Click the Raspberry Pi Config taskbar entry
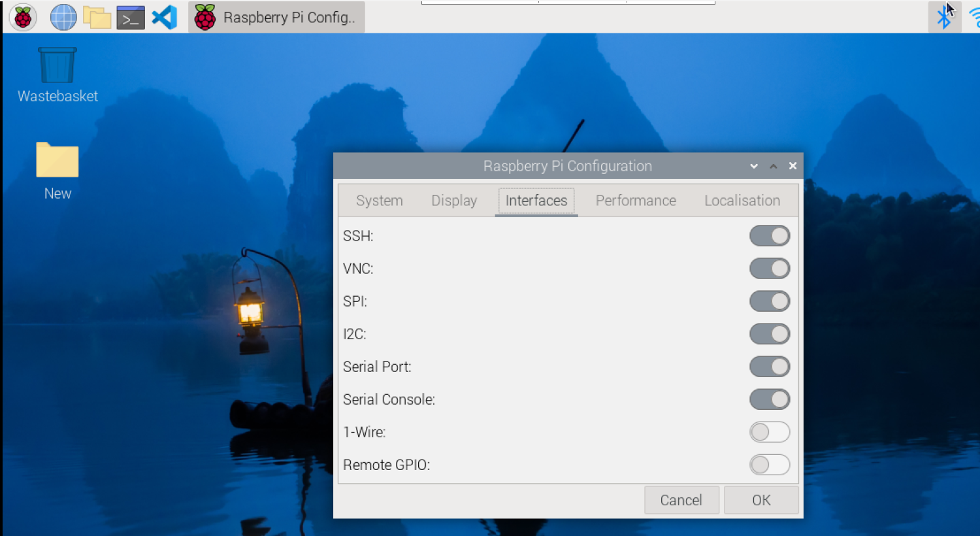 [x=276, y=17]
